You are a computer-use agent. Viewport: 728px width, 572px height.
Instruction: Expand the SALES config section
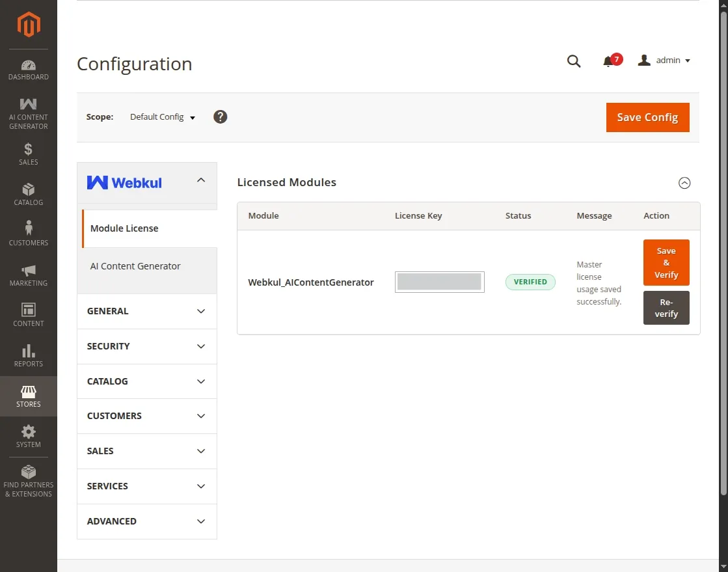(x=147, y=451)
